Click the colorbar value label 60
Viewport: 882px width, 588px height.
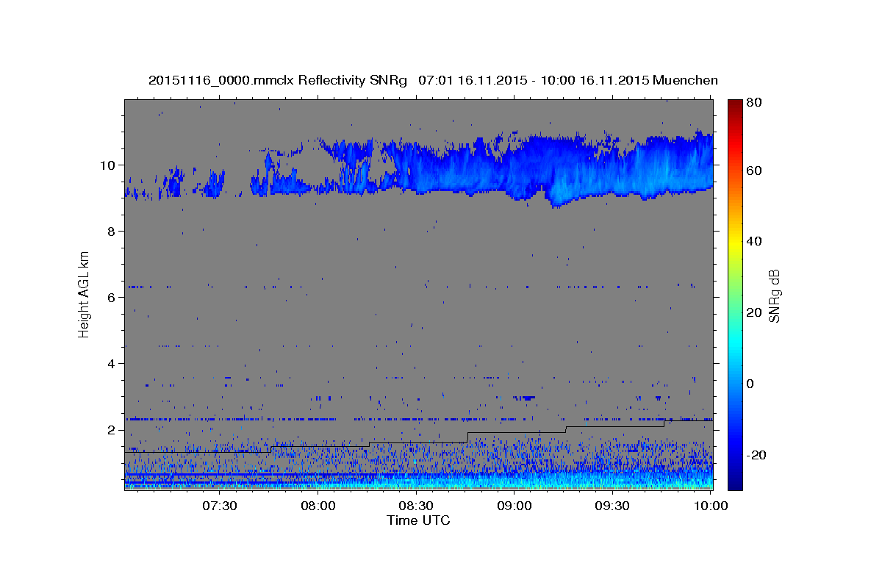pos(756,171)
